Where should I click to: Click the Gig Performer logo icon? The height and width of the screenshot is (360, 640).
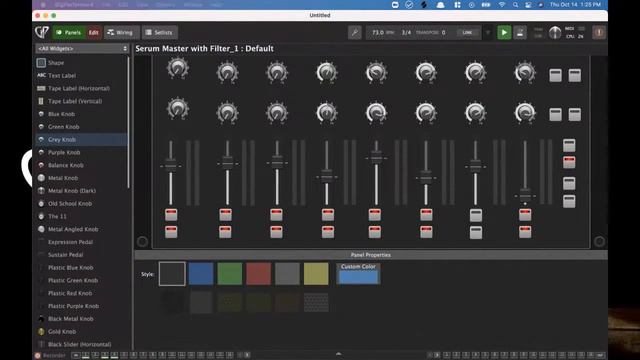click(x=42, y=32)
